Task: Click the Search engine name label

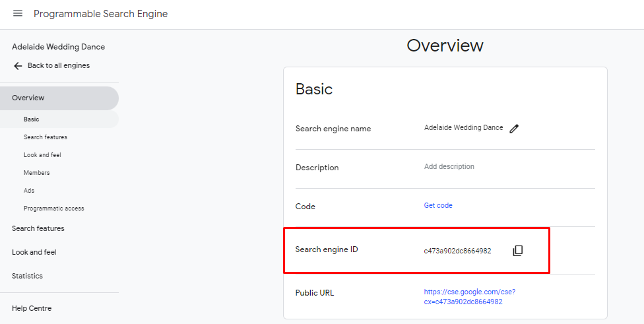Action: (x=333, y=129)
